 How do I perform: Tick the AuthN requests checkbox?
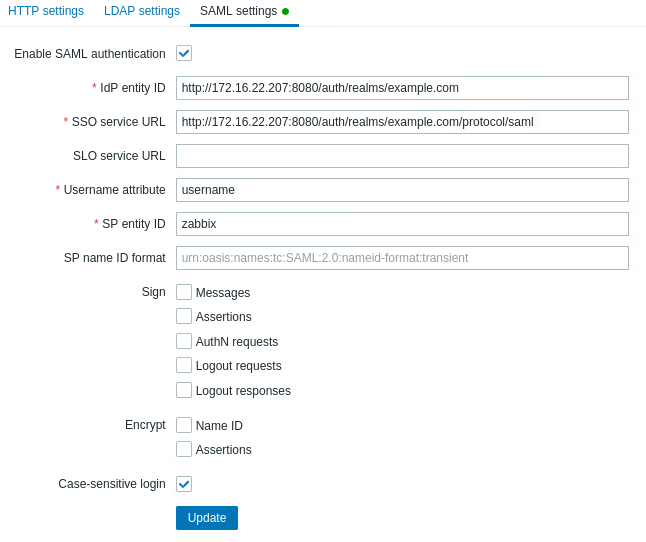pyautogui.click(x=184, y=341)
